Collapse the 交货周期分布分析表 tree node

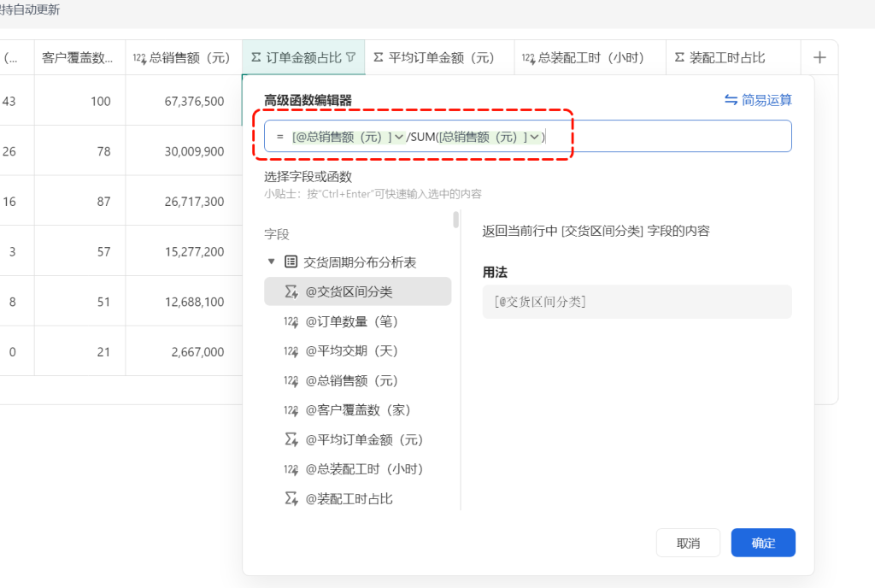(x=271, y=262)
